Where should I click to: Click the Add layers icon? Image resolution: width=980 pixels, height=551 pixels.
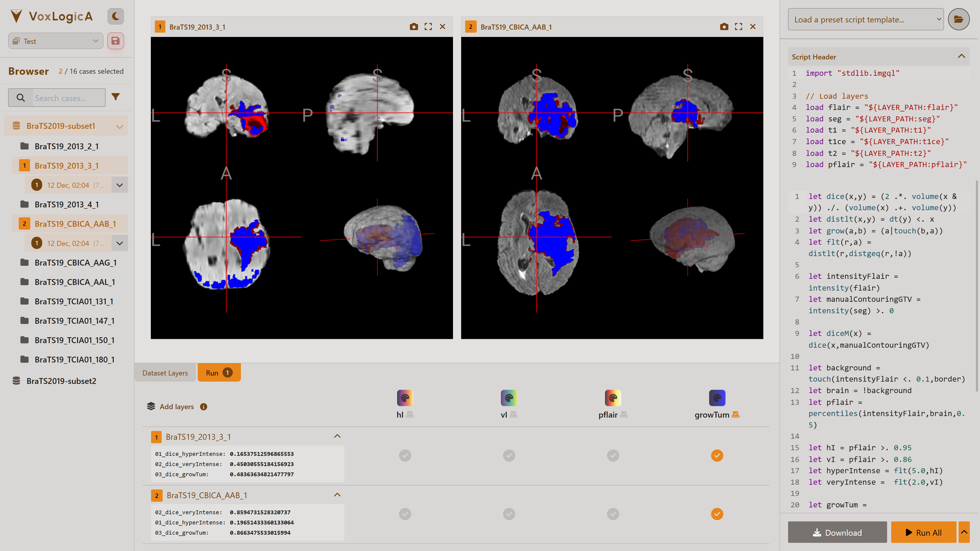pyautogui.click(x=151, y=406)
